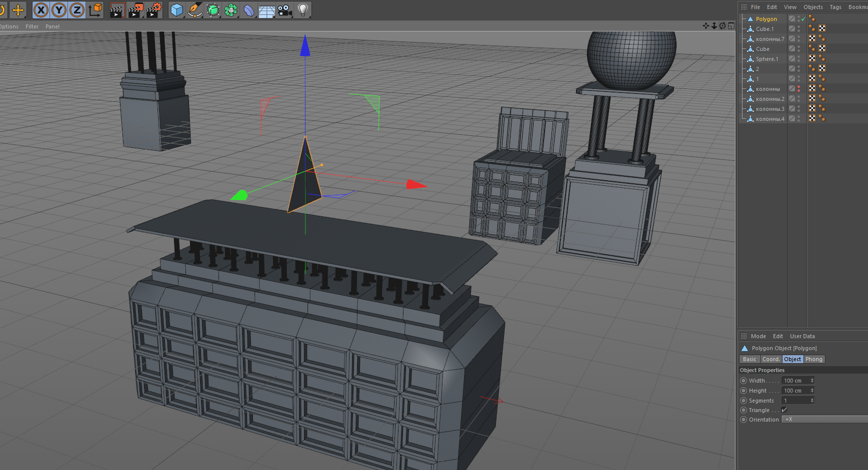The width and height of the screenshot is (868, 470).
Task: Open Object Manager Tags menu
Action: click(x=835, y=7)
